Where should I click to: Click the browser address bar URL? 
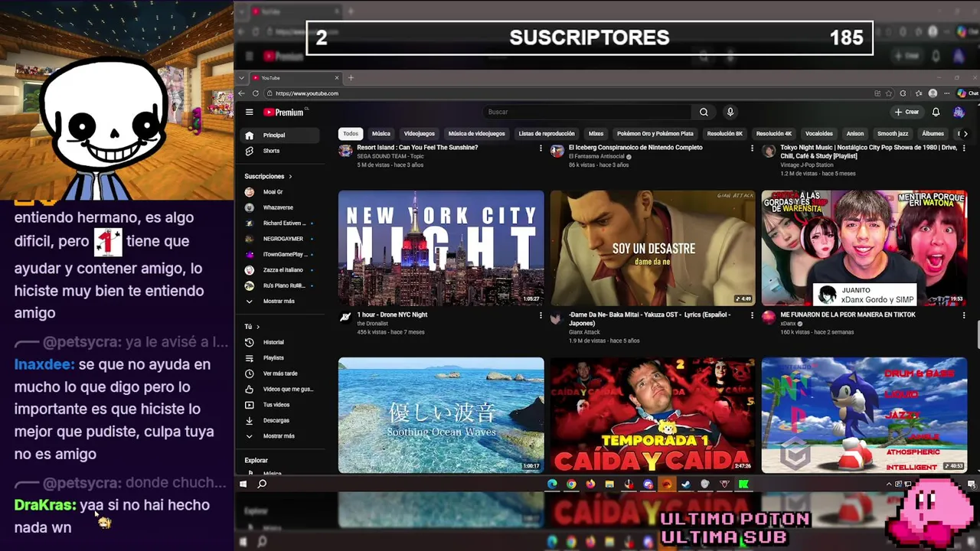point(307,93)
